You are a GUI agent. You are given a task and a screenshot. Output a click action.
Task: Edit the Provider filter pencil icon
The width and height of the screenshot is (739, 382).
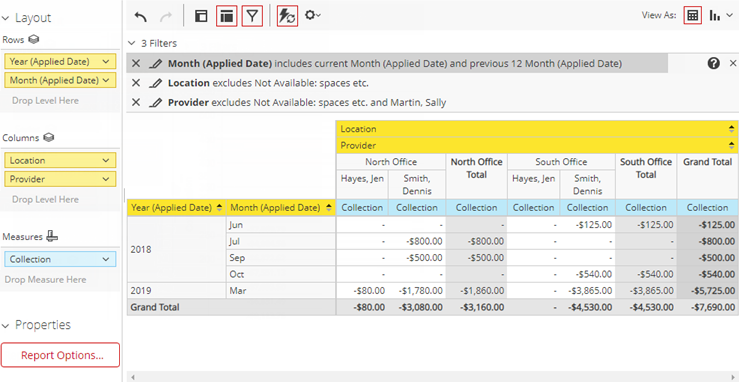[x=154, y=102]
